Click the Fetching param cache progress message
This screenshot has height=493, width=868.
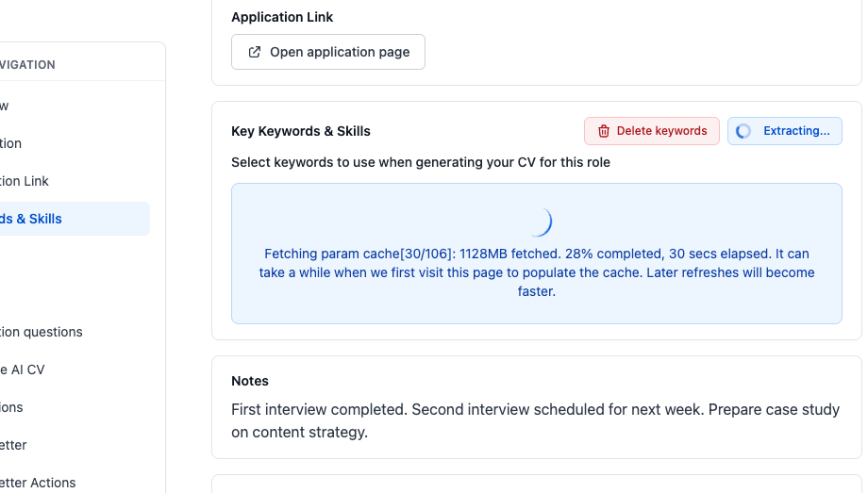pos(536,272)
